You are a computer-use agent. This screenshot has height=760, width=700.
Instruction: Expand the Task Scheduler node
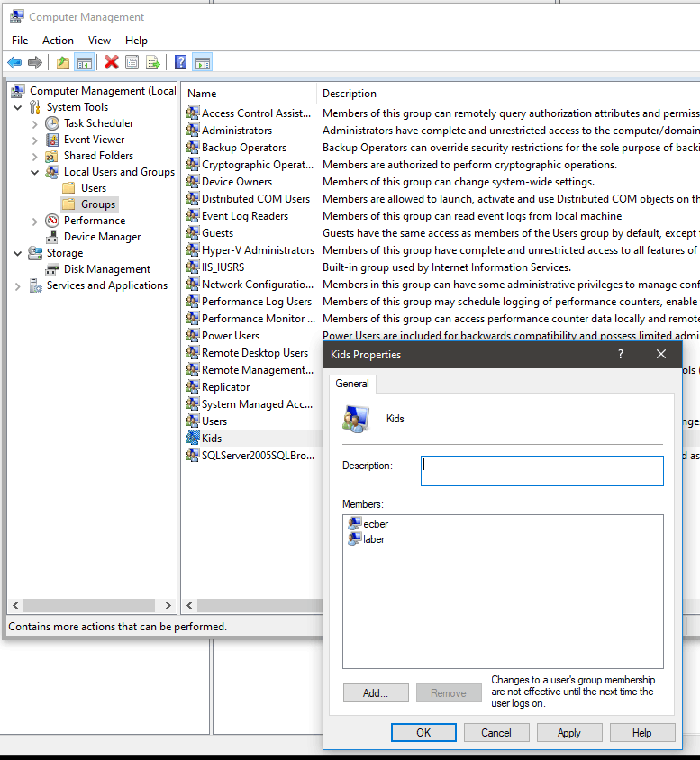pos(34,124)
